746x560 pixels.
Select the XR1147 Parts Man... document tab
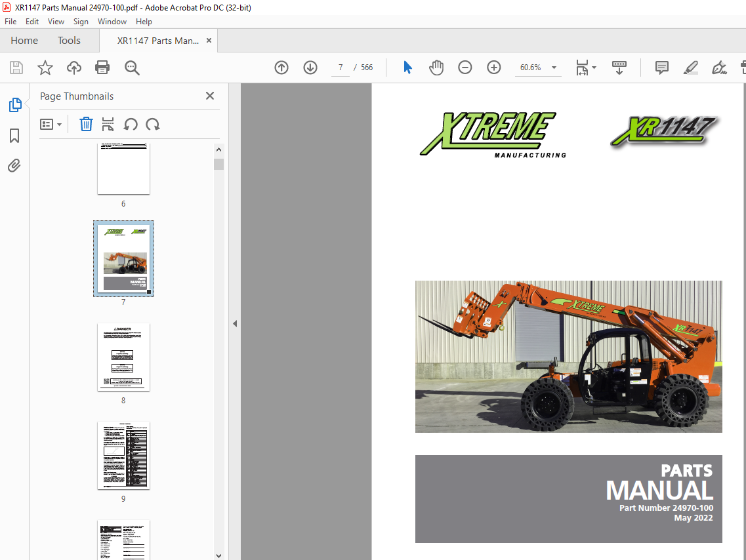coord(158,41)
